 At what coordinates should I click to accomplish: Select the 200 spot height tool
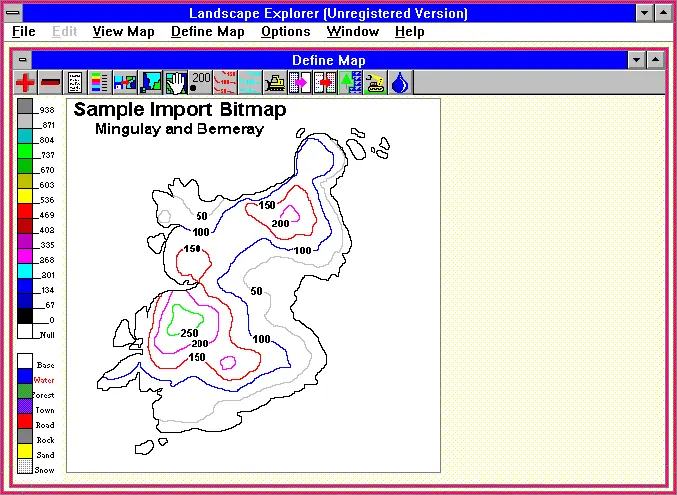[x=200, y=83]
